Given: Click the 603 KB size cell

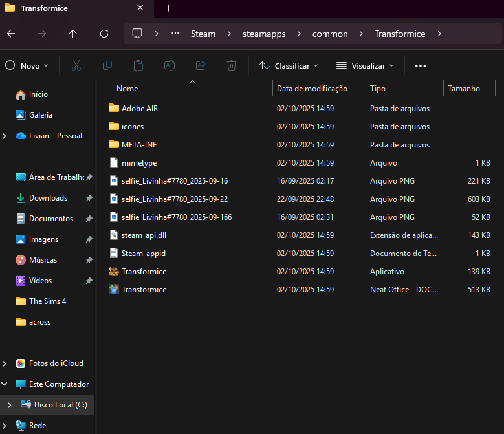Looking at the screenshot, I should (479, 199).
